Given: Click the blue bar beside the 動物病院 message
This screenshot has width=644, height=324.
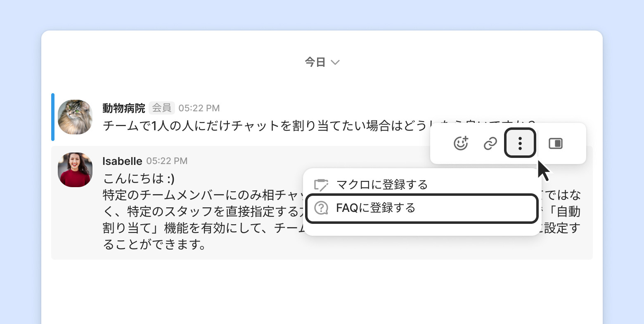Looking at the screenshot, I should (x=53, y=117).
